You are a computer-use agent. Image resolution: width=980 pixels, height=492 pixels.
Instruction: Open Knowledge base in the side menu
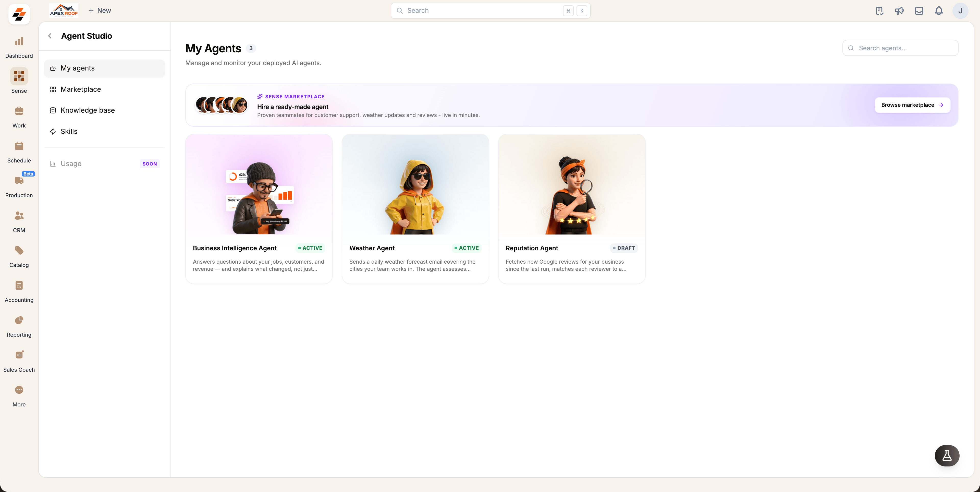click(x=105, y=110)
